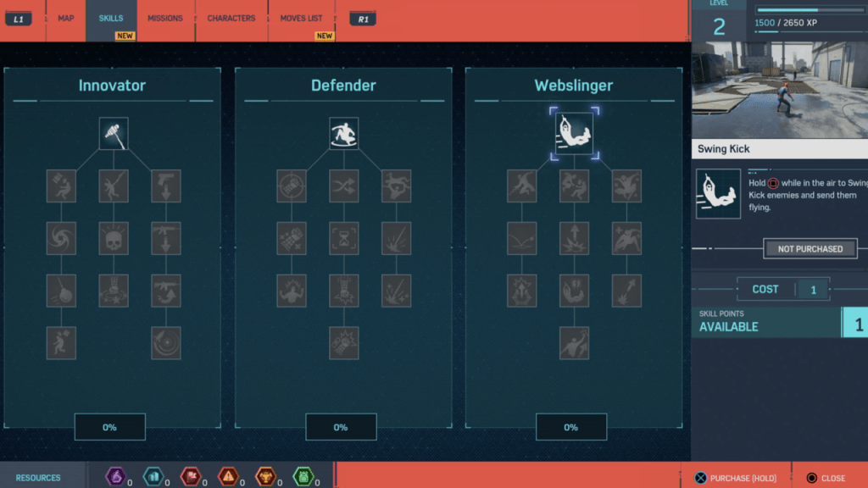Select the pistol disarm skill in Innovator tree
The height and width of the screenshot is (488, 868).
click(x=166, y=186)
